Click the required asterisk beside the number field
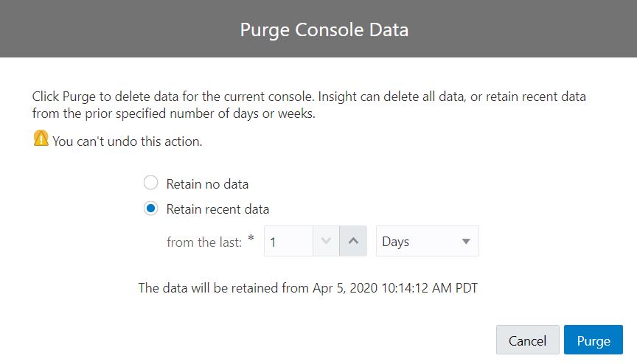The image size is (637, 364). [x=251, y=239]
